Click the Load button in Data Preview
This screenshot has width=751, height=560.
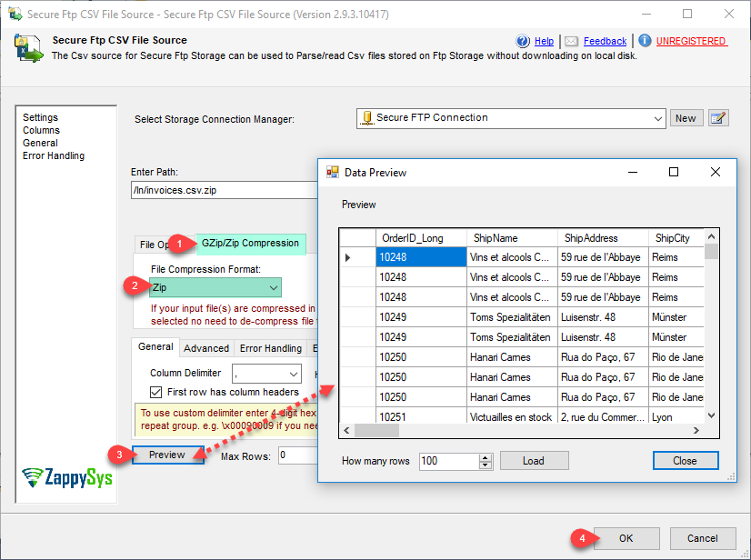point(534,461)
